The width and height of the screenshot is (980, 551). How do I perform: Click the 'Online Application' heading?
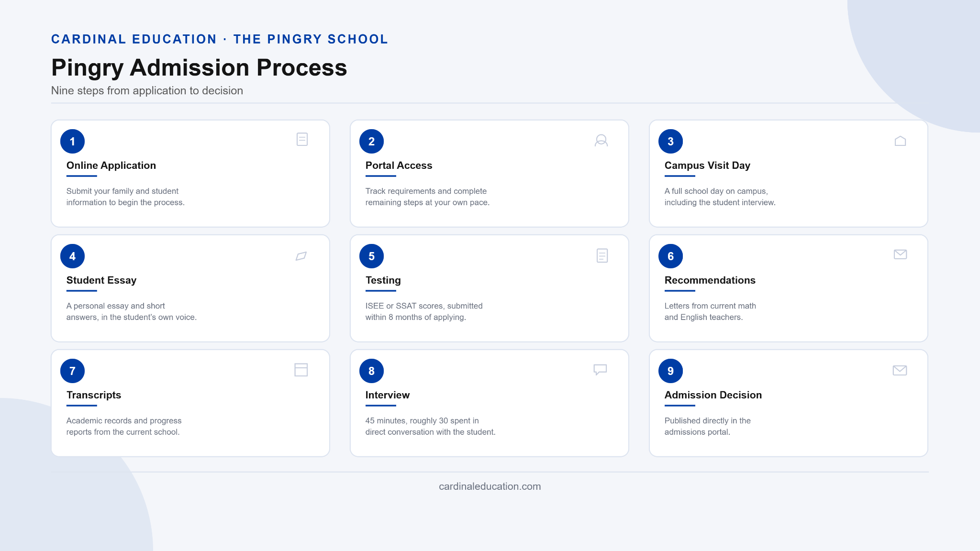(x=111, y=165)
